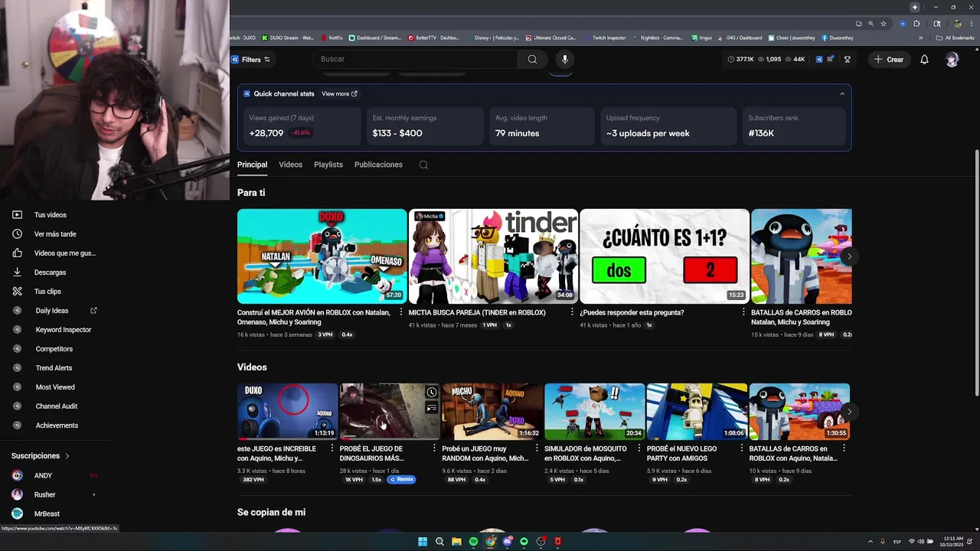The height and width of the screenshot is (551, 980).
Task: Open the Windows Start menu
Action: 423,542
